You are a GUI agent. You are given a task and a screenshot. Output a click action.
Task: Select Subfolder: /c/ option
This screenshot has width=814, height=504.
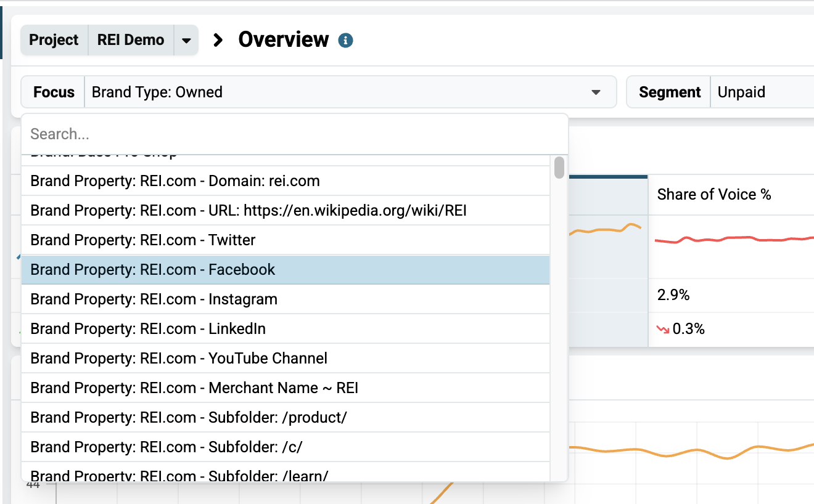(x=286, y=447)
